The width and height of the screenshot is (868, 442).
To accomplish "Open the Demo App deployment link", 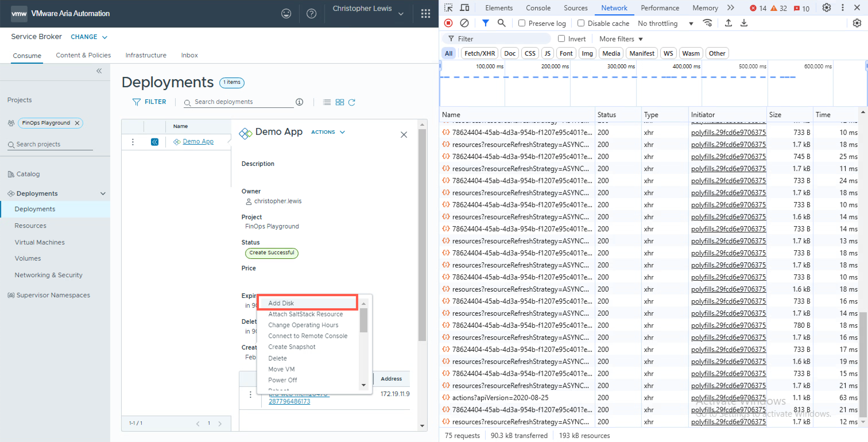I will [x=198, y=141].
